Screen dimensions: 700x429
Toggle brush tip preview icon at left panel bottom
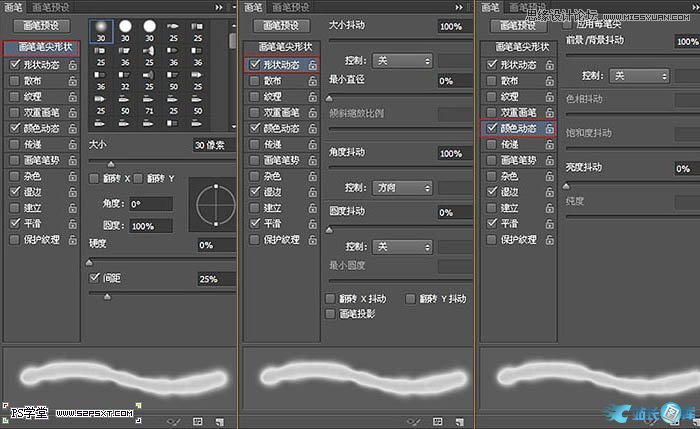click(x=174, y=421)
